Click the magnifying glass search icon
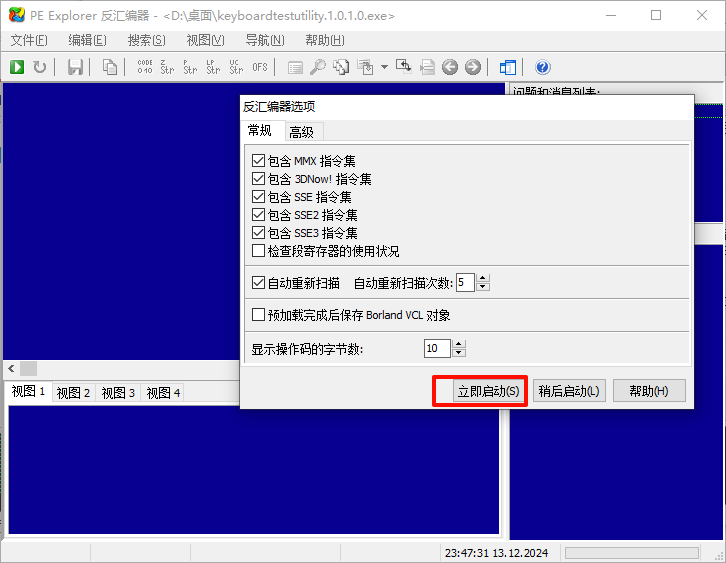 (x=318, y=67)
